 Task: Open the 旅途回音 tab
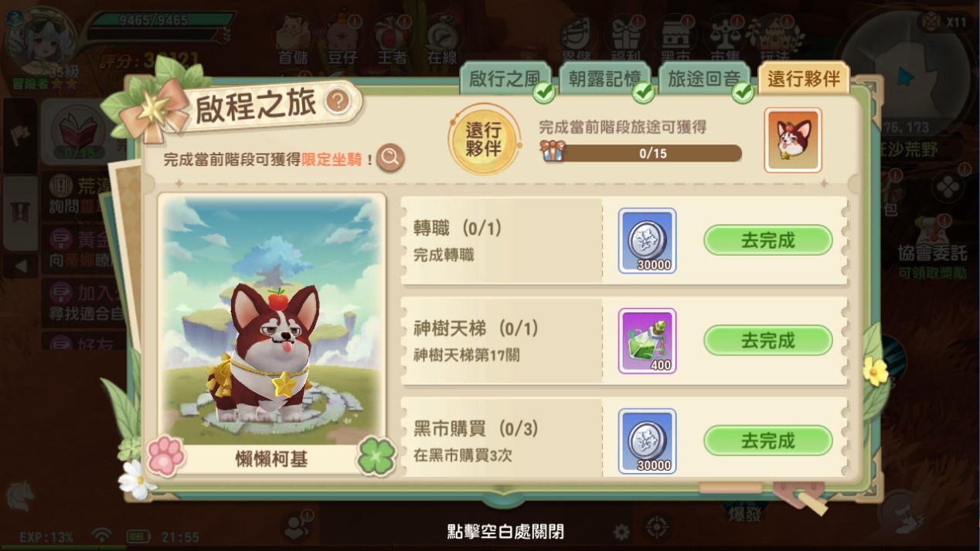tap(703, 80)
